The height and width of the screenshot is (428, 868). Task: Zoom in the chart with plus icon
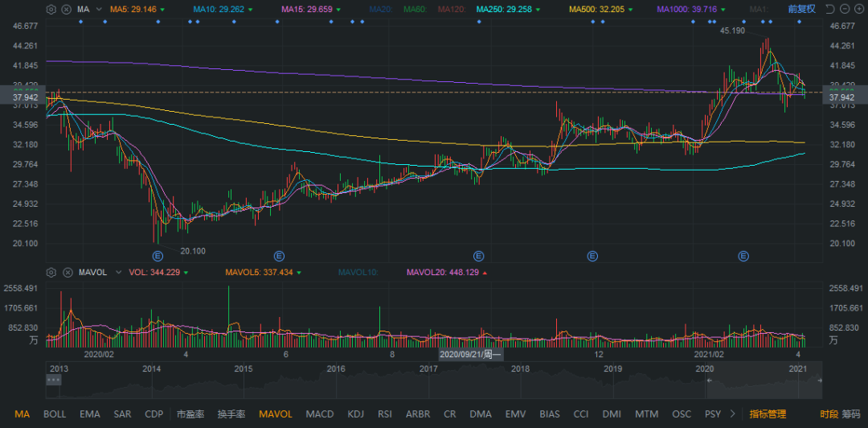858,9
